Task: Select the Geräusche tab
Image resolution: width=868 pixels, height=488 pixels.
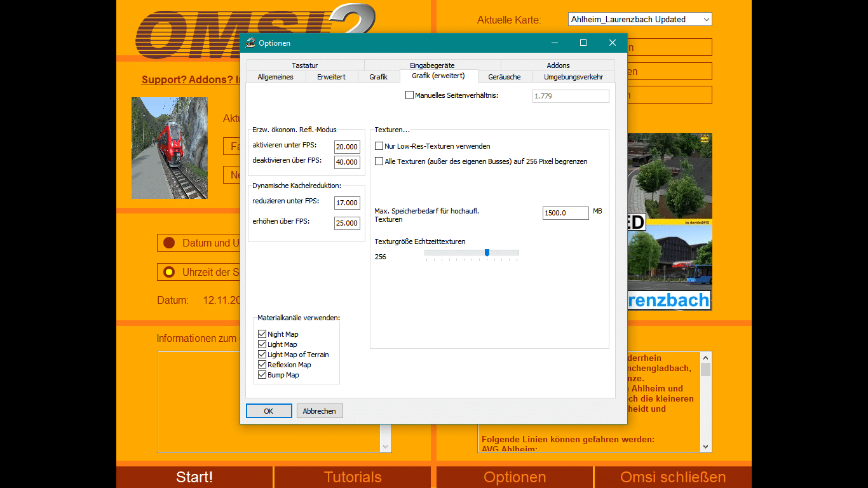Action: click(505, 77)
